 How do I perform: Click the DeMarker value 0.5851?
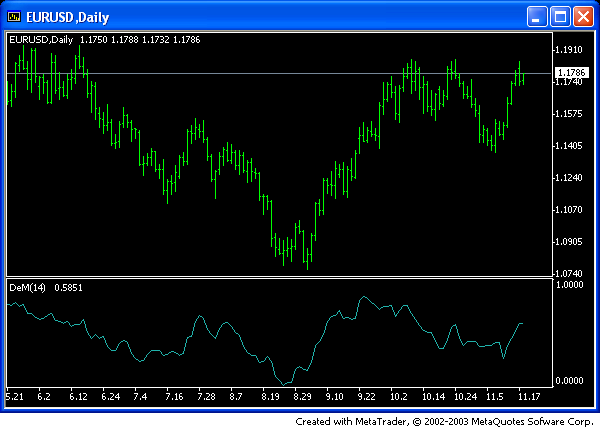[68, 288]
